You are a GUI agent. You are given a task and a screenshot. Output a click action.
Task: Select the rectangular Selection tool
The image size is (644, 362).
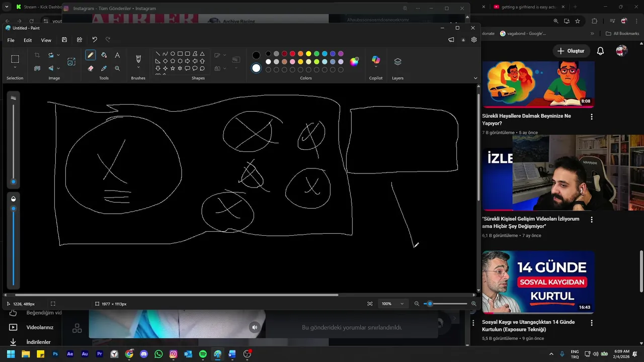[15, 59]
